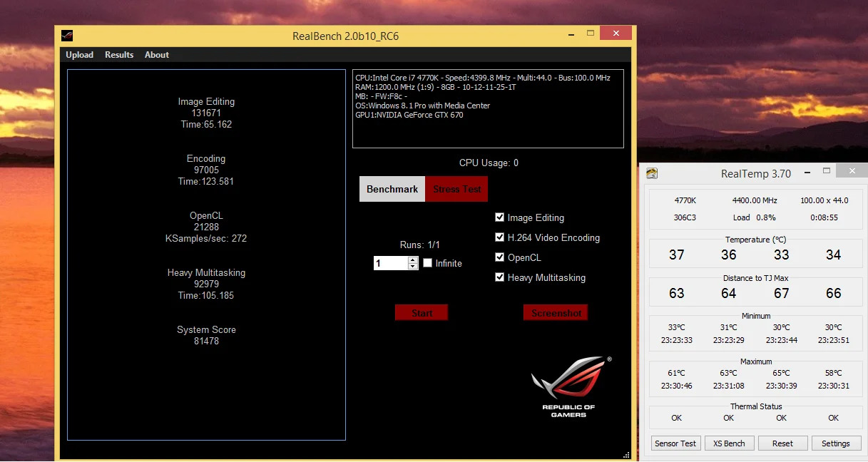Screen dimensions: 868x462
Task: Start the benchmark run
Action: tap(422, 312)
